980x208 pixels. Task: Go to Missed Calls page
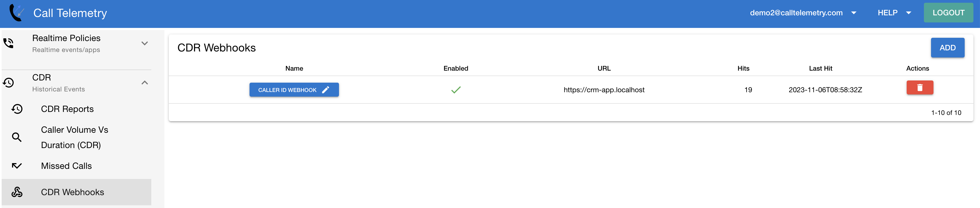[66, 166]
